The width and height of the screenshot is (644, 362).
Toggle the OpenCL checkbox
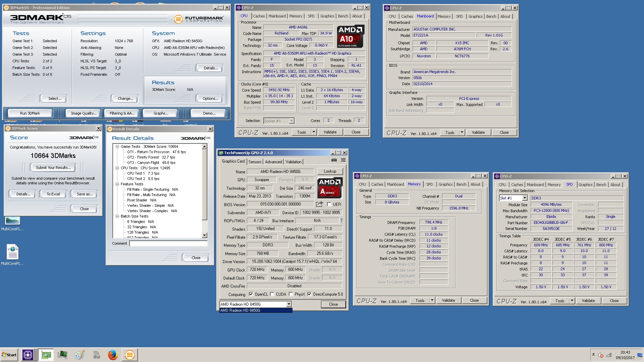(251, 294)
